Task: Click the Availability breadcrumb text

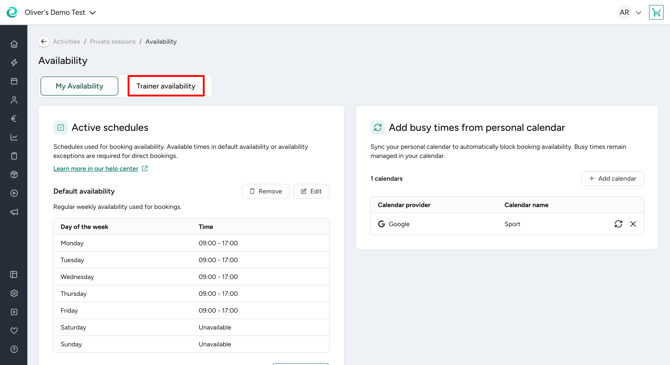Action: [x=161, y=41]
